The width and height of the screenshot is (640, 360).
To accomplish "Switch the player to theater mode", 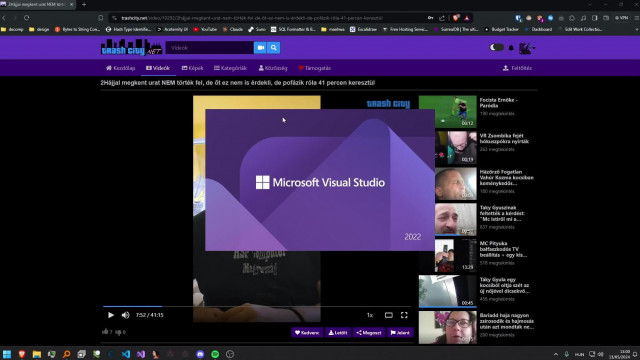I will (x=389, y=315).
